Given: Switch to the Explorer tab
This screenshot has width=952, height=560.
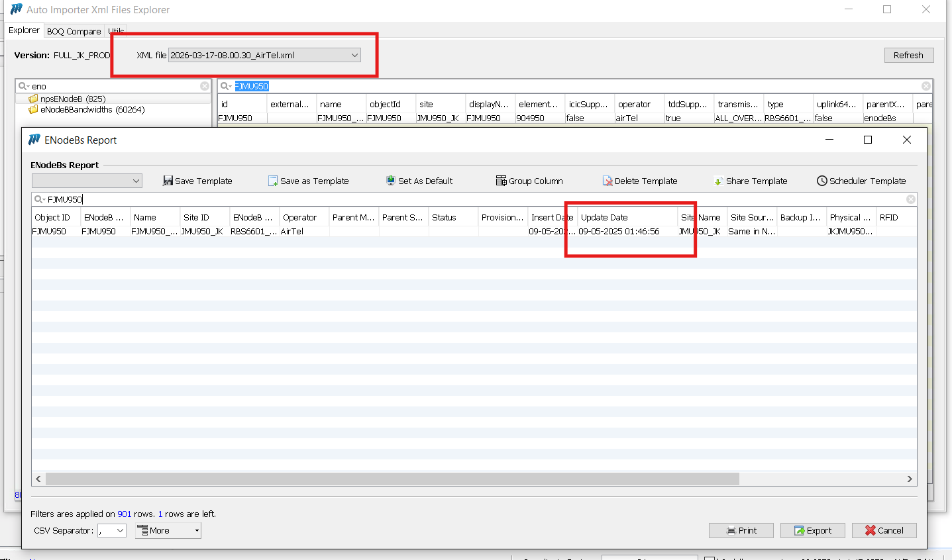Looking at the screenshot, I should tap(24, 30).
